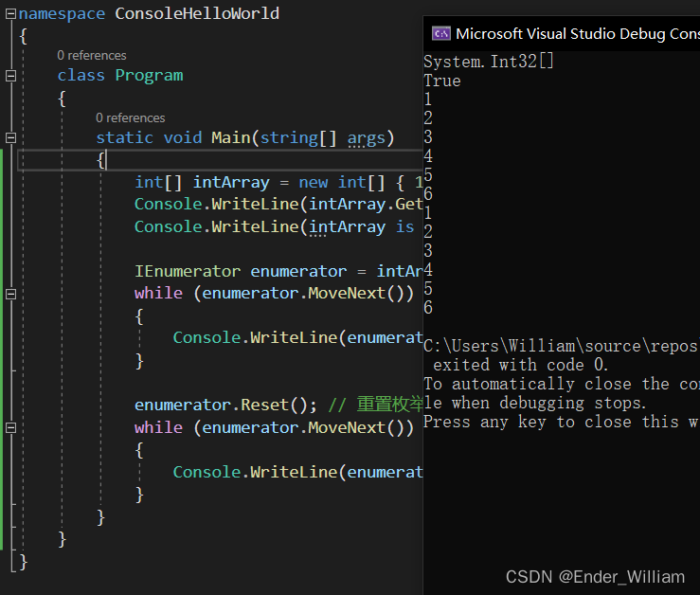Click the CSDN @Ender_William watermark
700x595 pixels.
point(595,577)
